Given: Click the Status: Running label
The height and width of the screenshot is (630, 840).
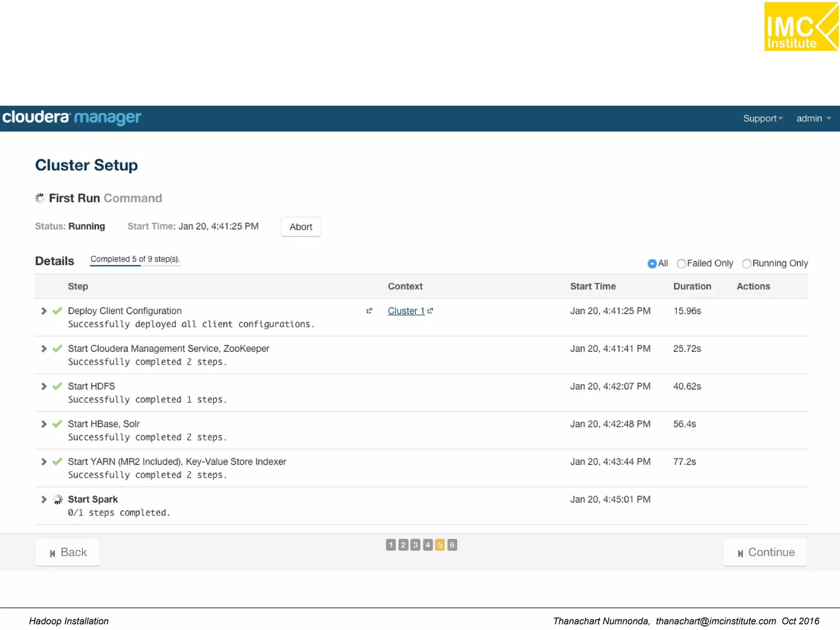Looking at the screenshot, I should [70, 226].
